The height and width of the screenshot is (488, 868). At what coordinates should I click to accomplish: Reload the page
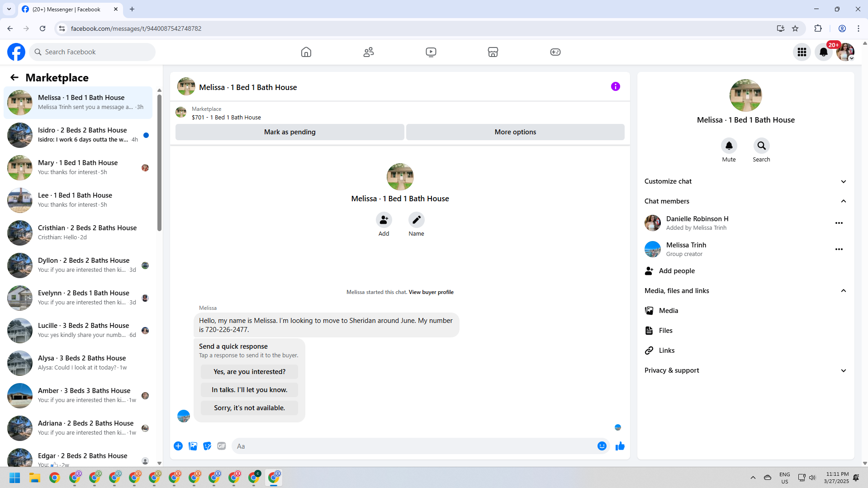pyautogui.click(x=43, y=28)
